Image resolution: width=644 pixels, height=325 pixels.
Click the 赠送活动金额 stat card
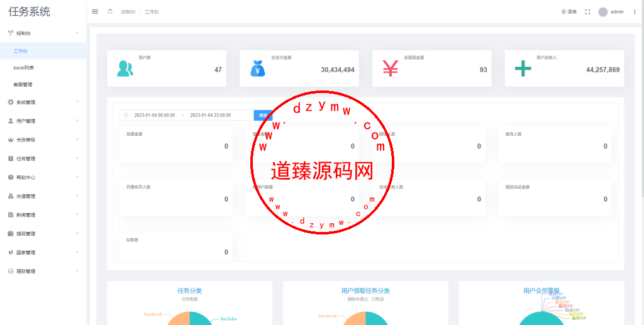coord(555,198)
